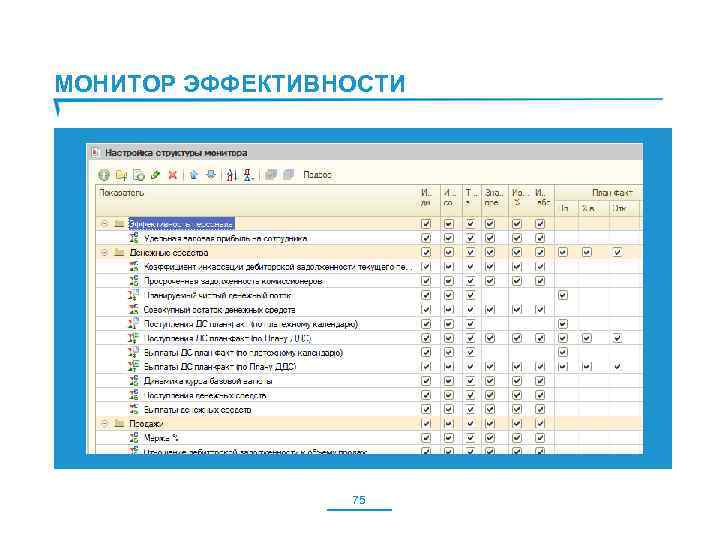Toggle the last План-факт checkbox in Поступления ДС (по Плану ДДС) row

(618, 338)
